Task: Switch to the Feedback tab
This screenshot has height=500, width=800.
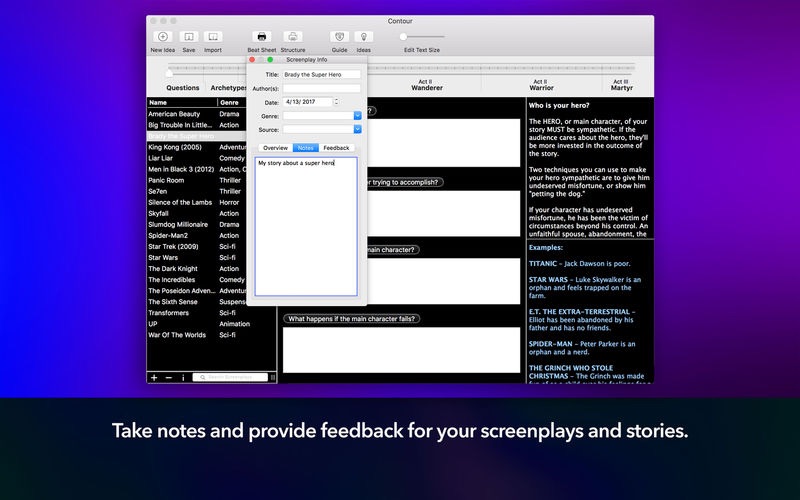Action: click(336, 148)
